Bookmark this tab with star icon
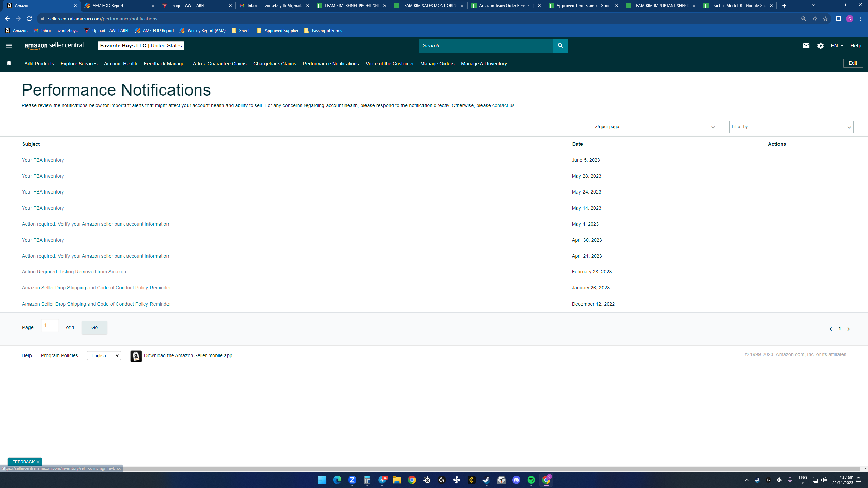868x488 pixels. (x=825, y=19)
